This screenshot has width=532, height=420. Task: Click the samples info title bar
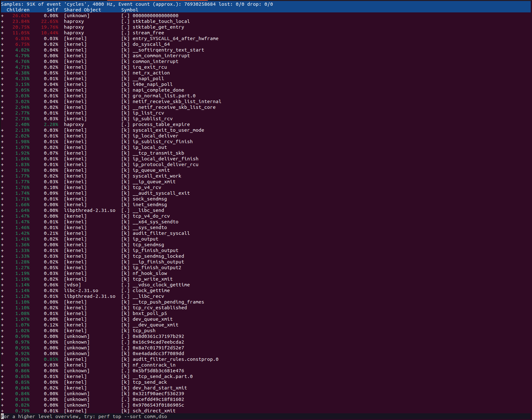tap(137, 4)
